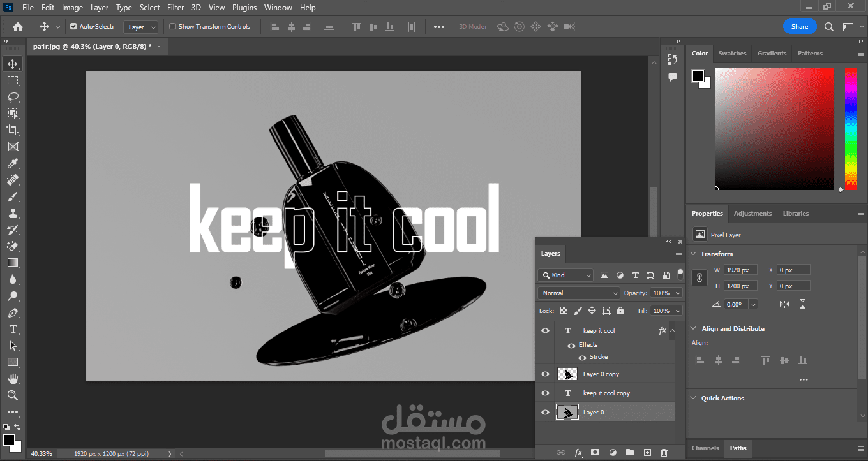Flip horizontal in the Transform section
This screenshot has height=461, width=868.
[x=784, y=304]
